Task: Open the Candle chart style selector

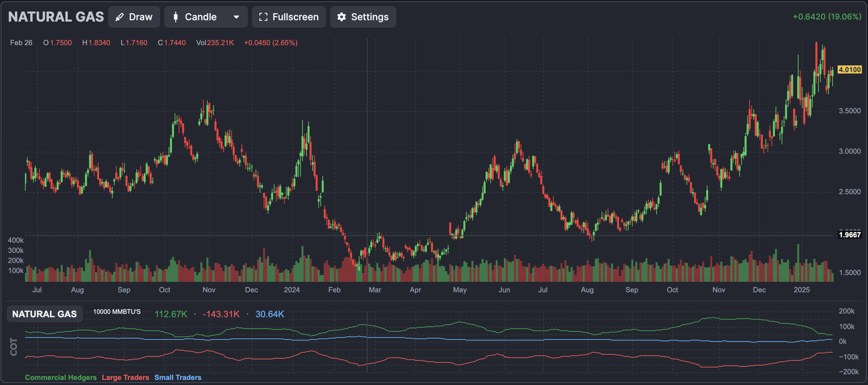Action: pos(201,17)
